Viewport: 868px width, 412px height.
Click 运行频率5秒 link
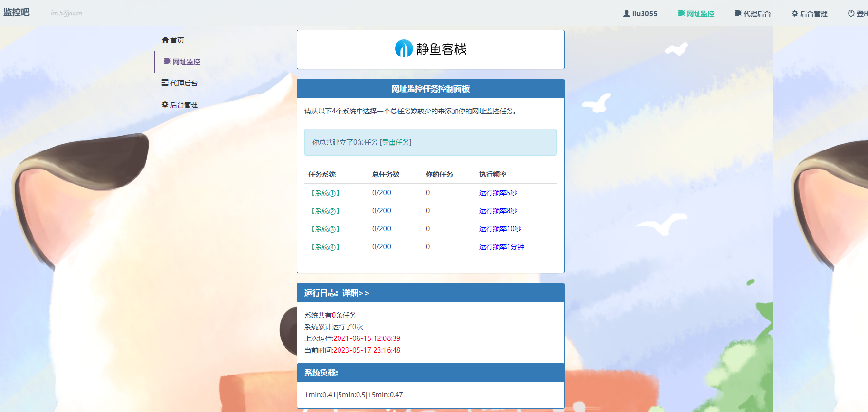(498, 193)
